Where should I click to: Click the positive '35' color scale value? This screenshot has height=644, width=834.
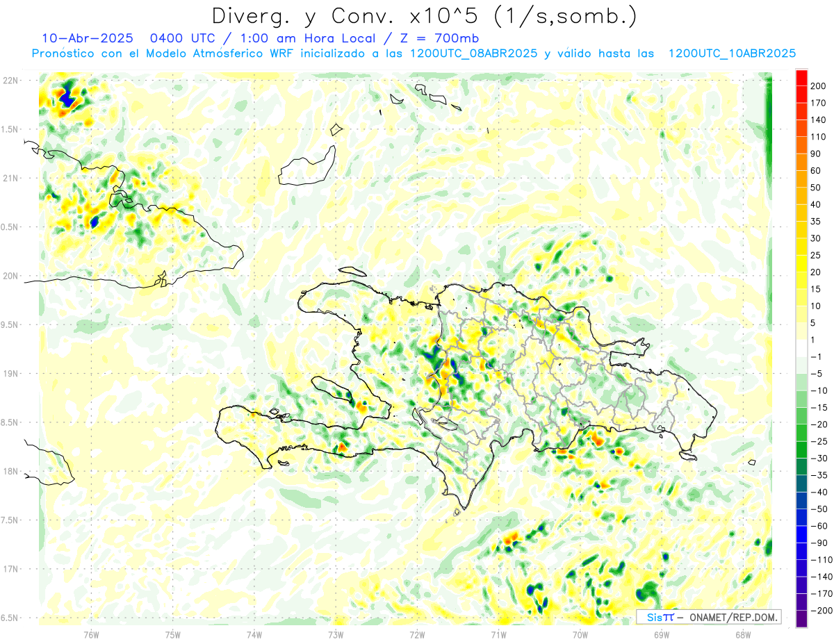(x=817, y=221)
